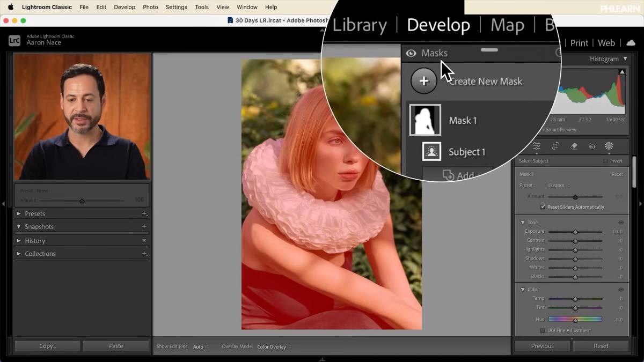Open the Apple menu
Image resolution: width=644 pixels, height=362 pixels.
[x=10, y=7]
